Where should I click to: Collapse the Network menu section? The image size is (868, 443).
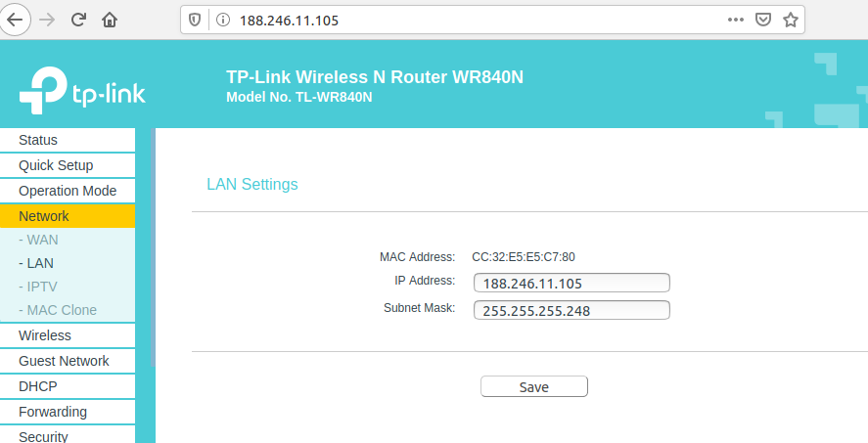[44, 216]
